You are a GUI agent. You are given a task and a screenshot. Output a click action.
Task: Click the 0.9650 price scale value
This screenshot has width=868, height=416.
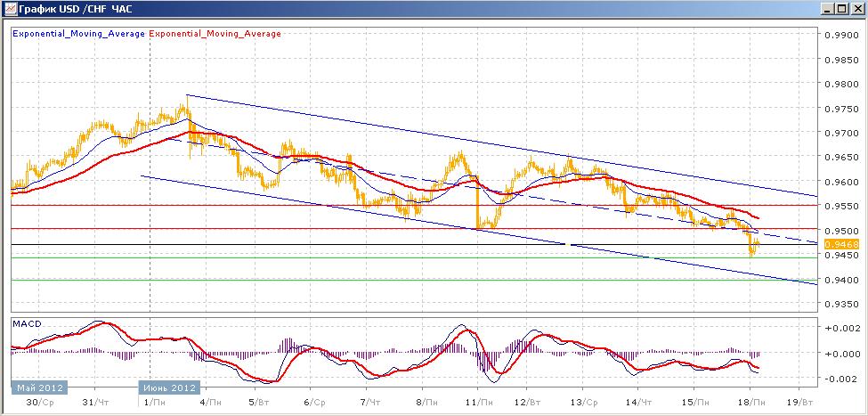[842, 158]
